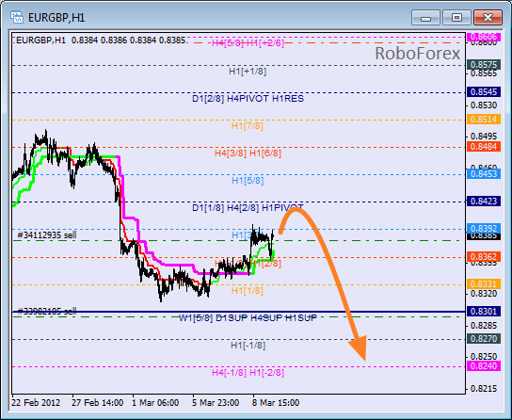Minimize the EURGBP,H1 chart window
The width and height of the screenshot is (512, 420).
pos(425,17)
